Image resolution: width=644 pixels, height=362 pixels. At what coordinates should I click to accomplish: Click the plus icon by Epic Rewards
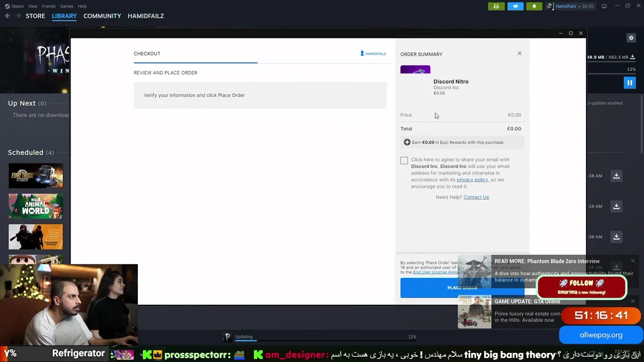(407, 142)
